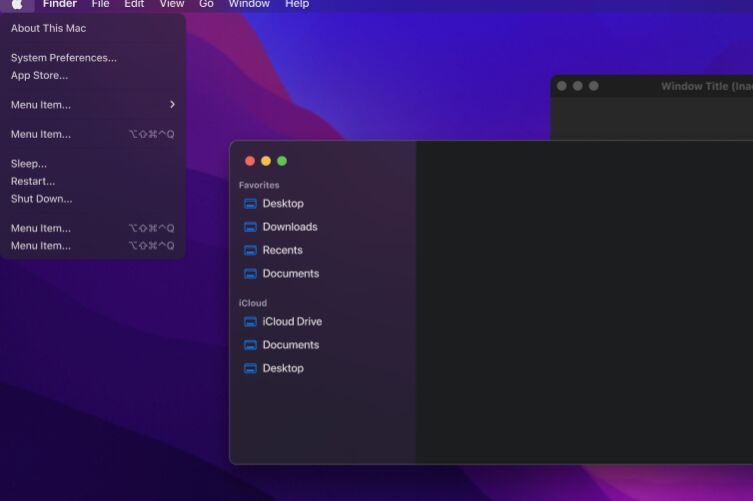Select About This Mac
Image resolution: width=753 pixels, height=501 pixels.
point(93,28)
